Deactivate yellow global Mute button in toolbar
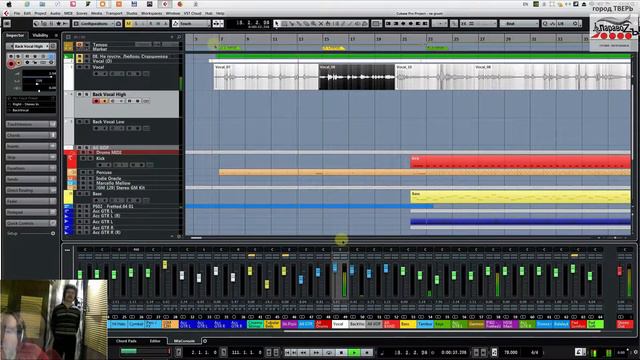 coord(129,24)
